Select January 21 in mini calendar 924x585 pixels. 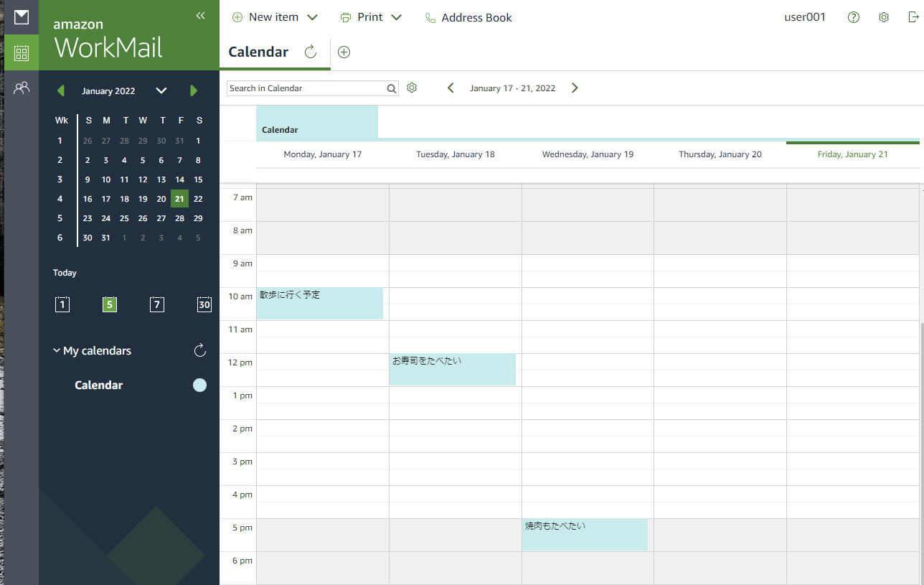179,199
